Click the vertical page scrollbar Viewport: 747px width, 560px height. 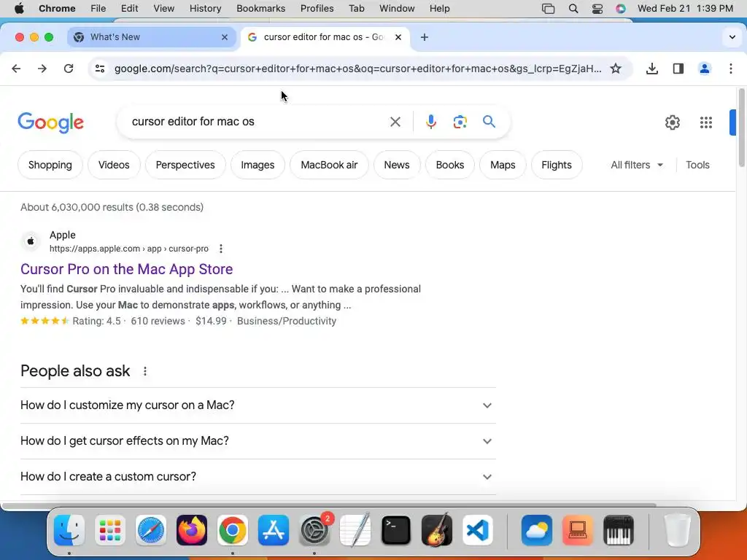coord(742,128)
